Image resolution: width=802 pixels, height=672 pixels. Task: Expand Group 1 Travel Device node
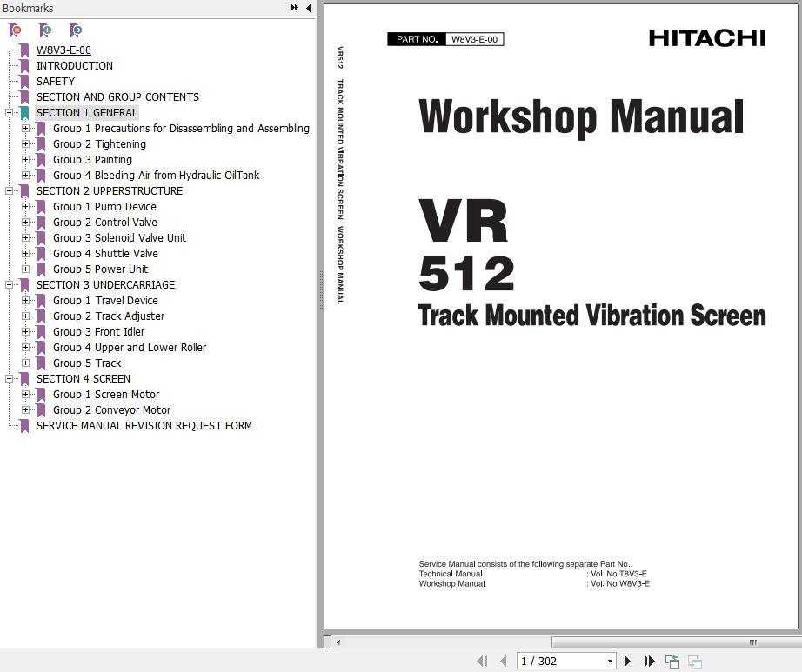[25, 301]
